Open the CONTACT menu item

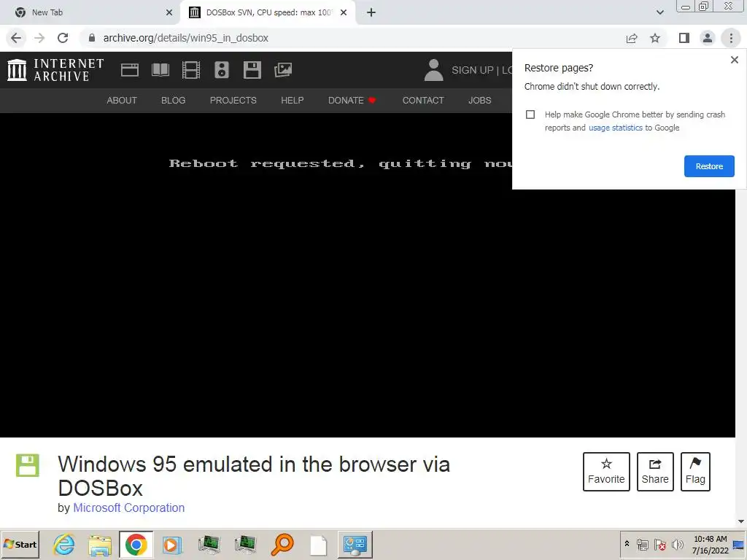tap(423, 101)
